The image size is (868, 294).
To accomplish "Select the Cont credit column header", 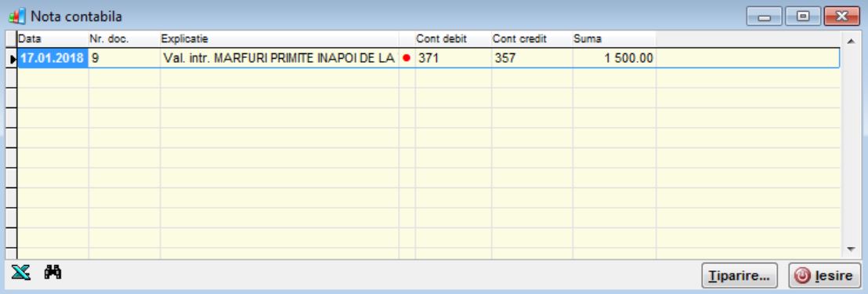I will point(532,39).
